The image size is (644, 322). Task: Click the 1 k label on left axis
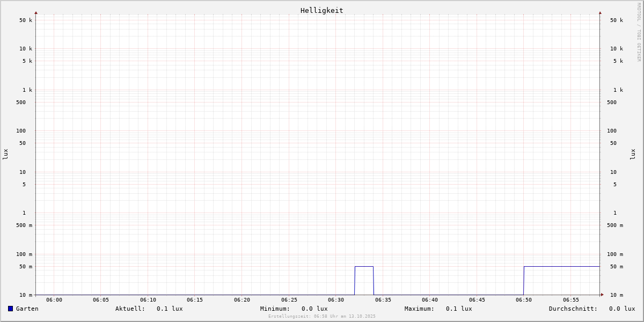[x=27, y=90]
